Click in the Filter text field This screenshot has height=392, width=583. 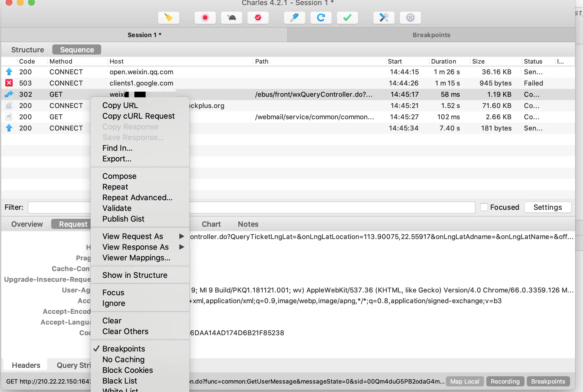tap(251, 207)
